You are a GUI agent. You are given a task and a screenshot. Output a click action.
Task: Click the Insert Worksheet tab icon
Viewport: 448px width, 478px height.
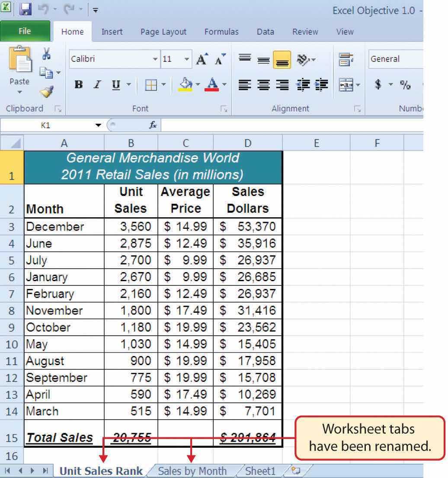296,471
